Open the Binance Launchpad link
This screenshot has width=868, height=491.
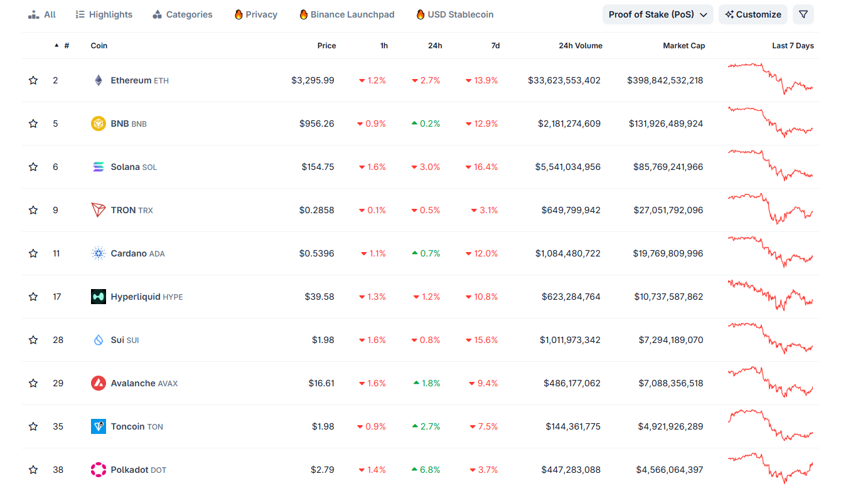(x=346, y=14)
